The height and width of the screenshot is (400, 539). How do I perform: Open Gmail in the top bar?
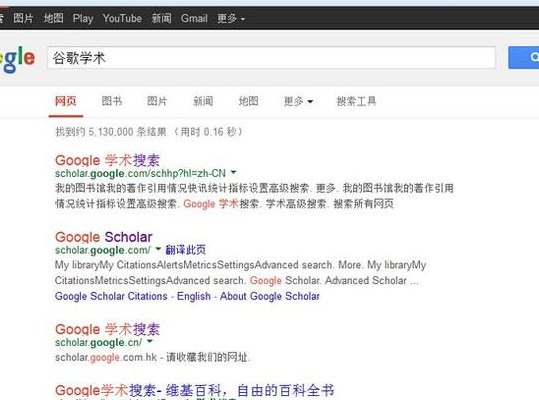pyautogui.click(x=194, y=18)
